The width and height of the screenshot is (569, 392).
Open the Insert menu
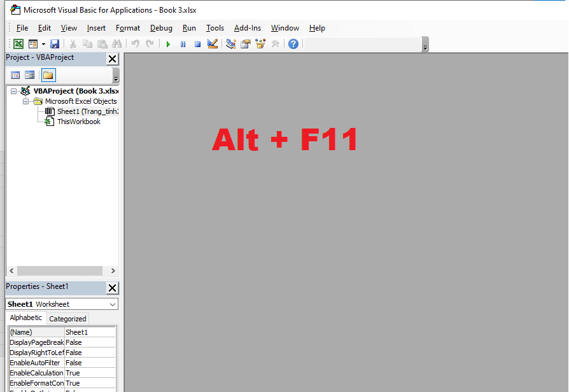(x=96, y=28)
